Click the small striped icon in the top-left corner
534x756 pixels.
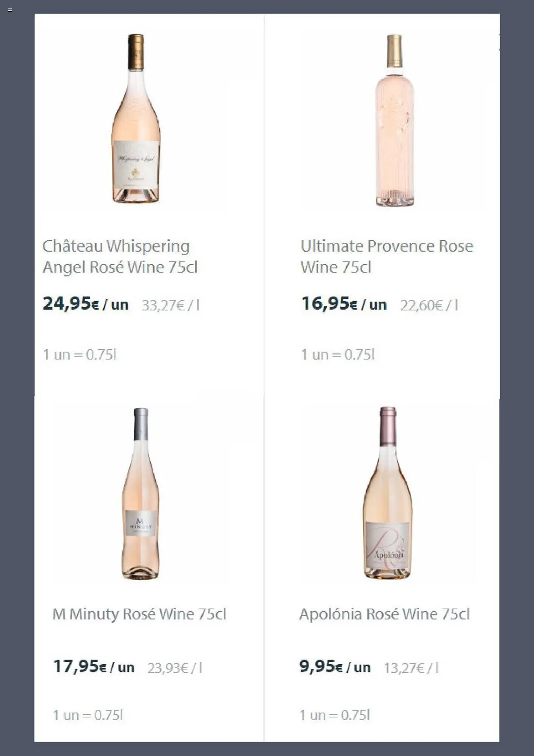(x=10, y=10)
